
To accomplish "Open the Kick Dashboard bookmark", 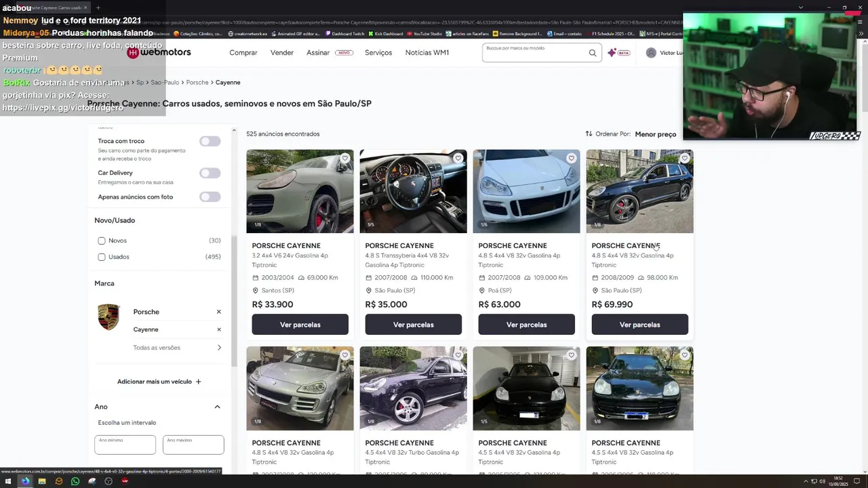I will [x=384, y=33].
